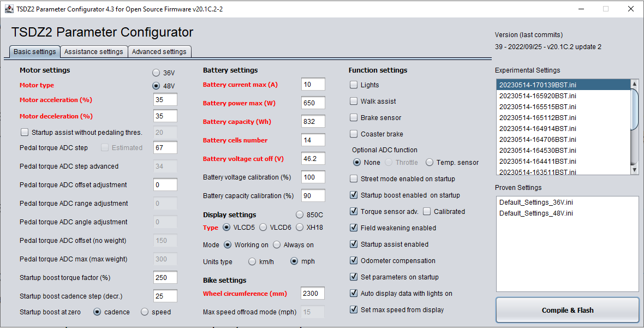Screen dimensions: 644x328
Task: Click the TSDZ2 app icon in title bar
Action: (9, 9)
